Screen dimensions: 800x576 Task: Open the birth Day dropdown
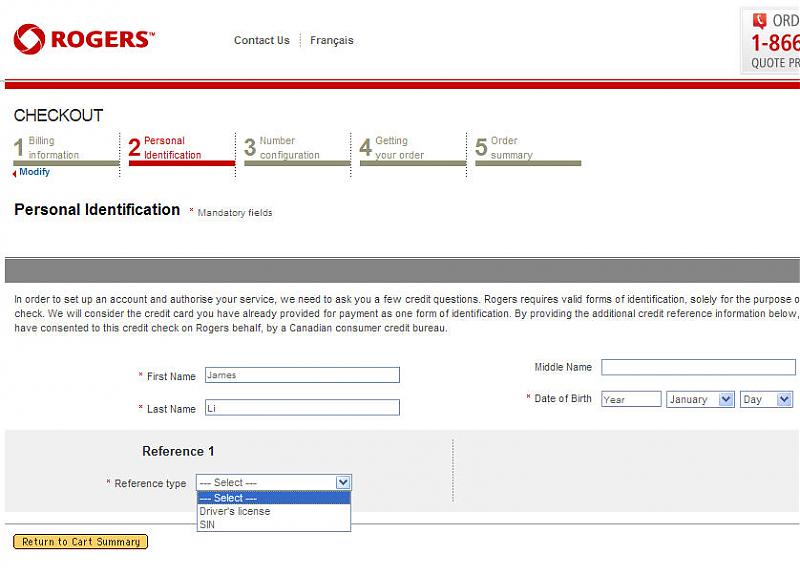766,399
